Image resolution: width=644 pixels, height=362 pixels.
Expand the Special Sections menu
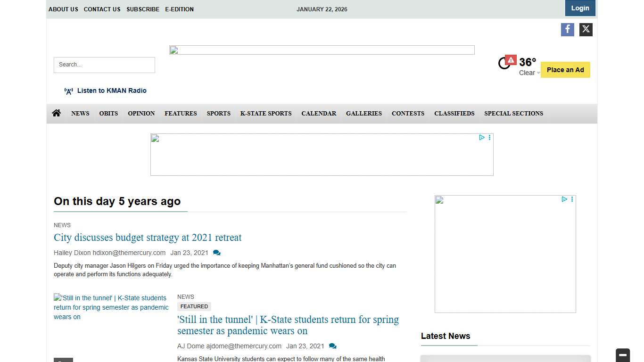point(513,114)
